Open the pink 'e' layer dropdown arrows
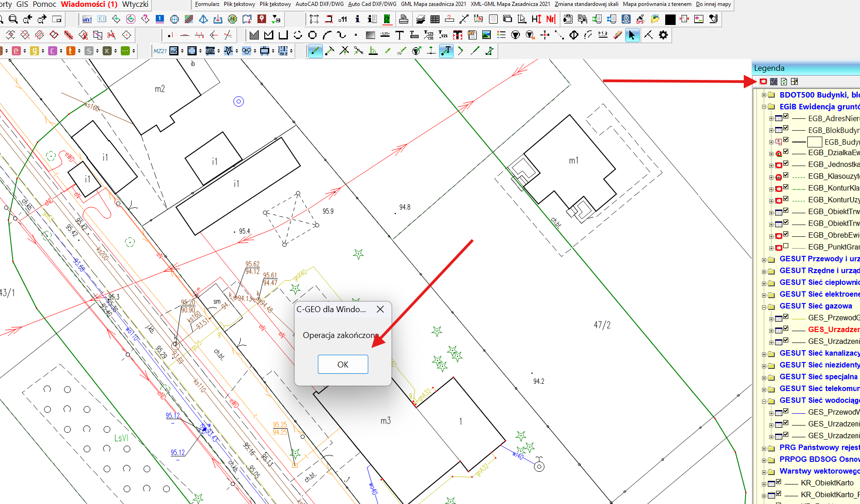860x504 pixels. [x=25, y=51]
